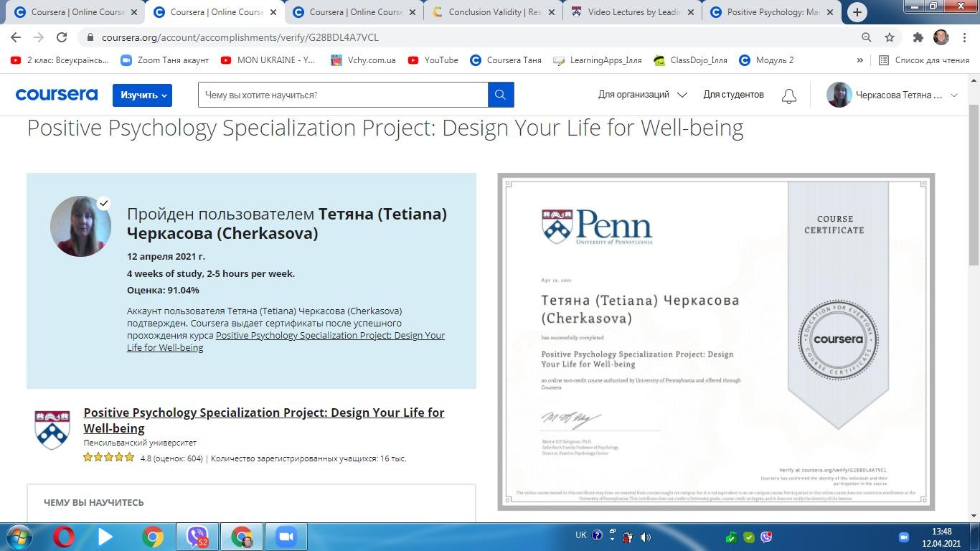
Task: Open the Chrome extensions puzzle icon
Action: (918, 37)
